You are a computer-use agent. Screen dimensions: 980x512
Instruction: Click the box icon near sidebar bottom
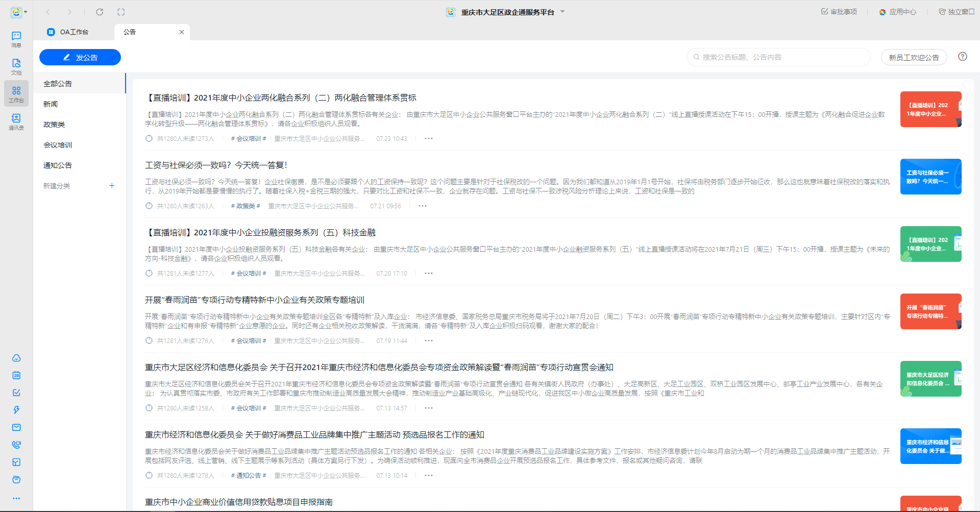16,462
